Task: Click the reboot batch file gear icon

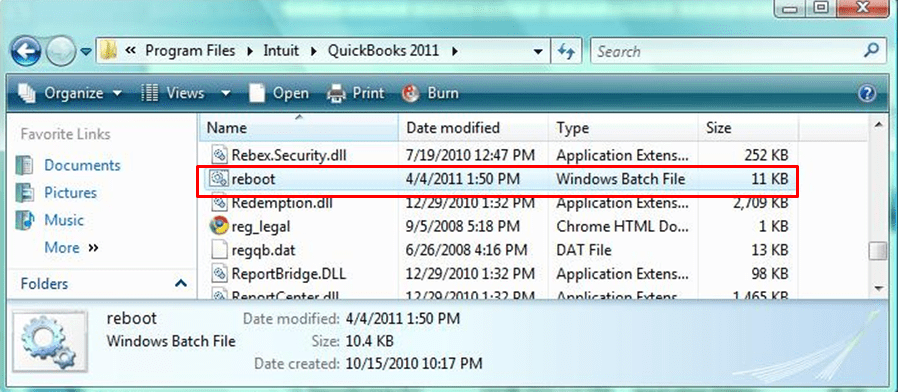Action: 219,179
